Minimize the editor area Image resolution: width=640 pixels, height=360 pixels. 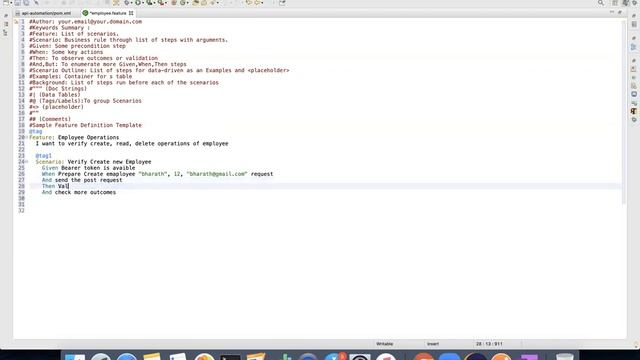611,12
